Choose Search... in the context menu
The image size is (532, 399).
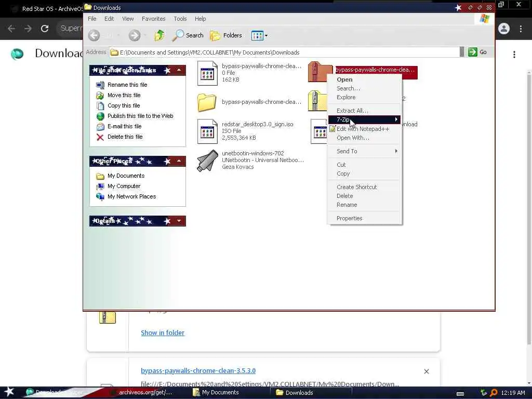[x=364, y=88]
